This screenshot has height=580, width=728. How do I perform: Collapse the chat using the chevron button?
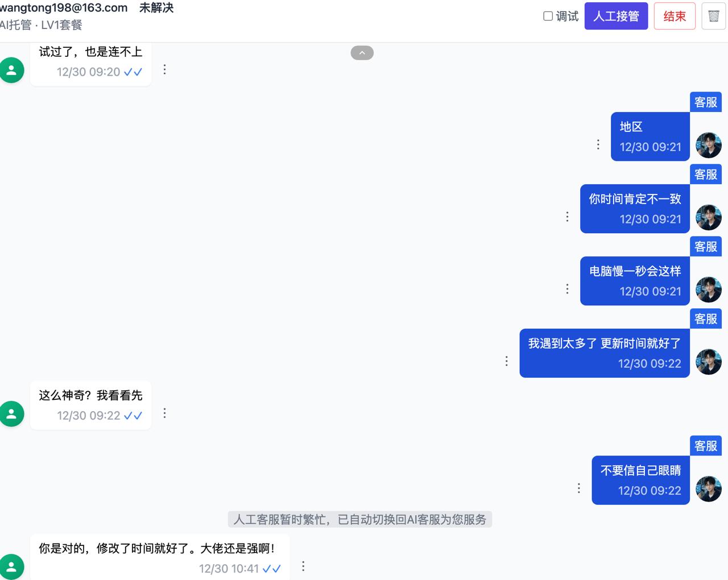tap(362, 52)
